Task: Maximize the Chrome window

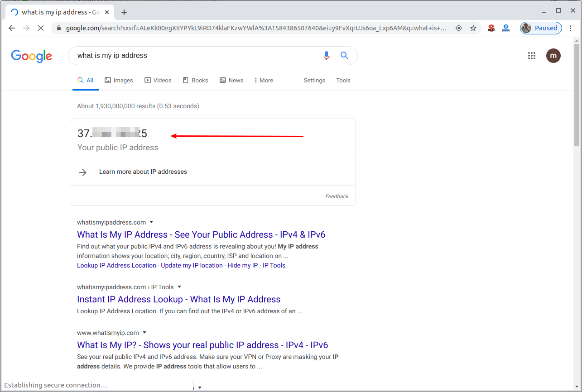Action: click(x=558, y=10)
